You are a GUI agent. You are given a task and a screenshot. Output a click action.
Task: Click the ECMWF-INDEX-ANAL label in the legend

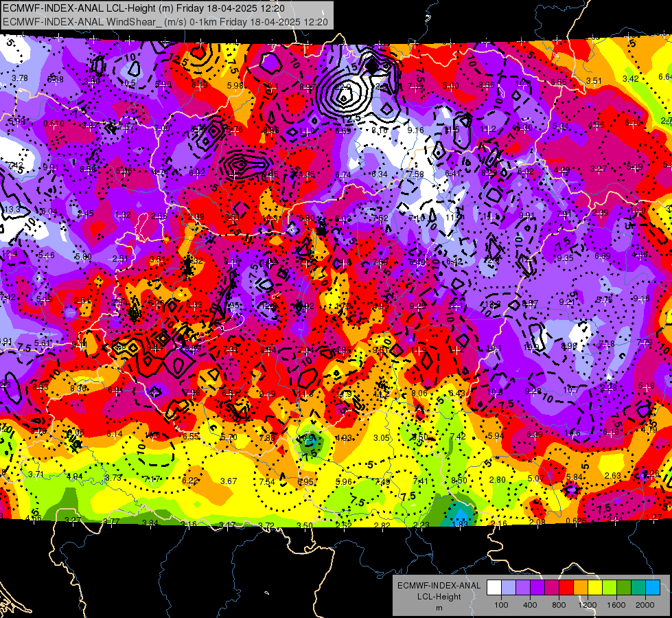(439, 586)
